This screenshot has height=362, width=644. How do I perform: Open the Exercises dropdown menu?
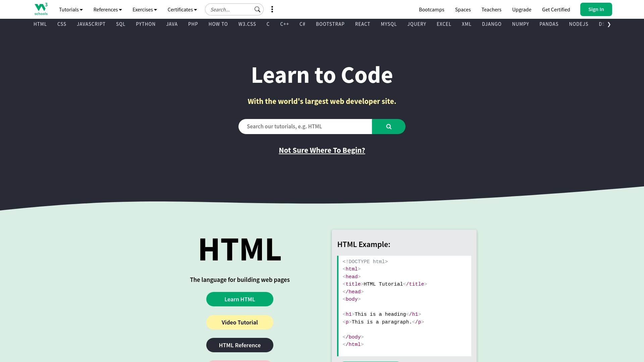(x=145, y=9)
